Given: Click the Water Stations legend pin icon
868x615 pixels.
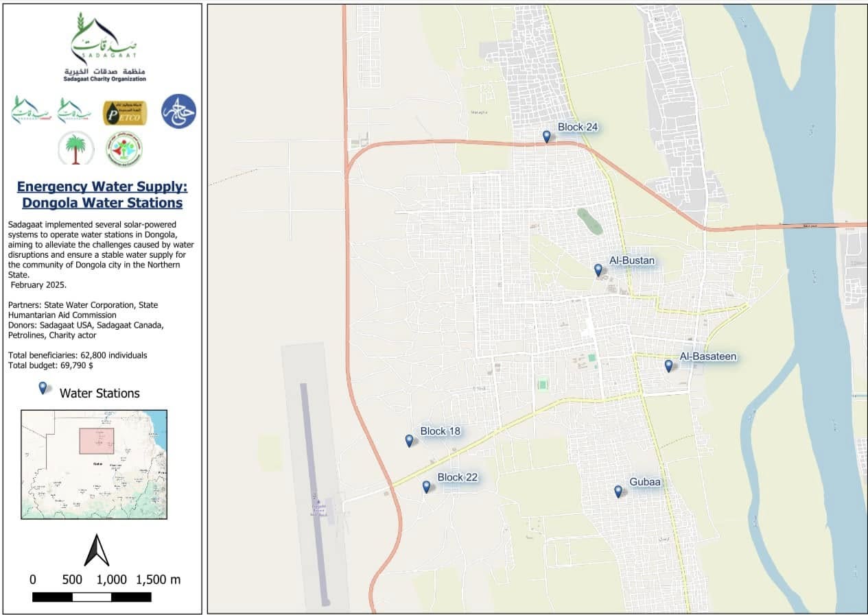Looking at the screenshot, I should point(43,388).
